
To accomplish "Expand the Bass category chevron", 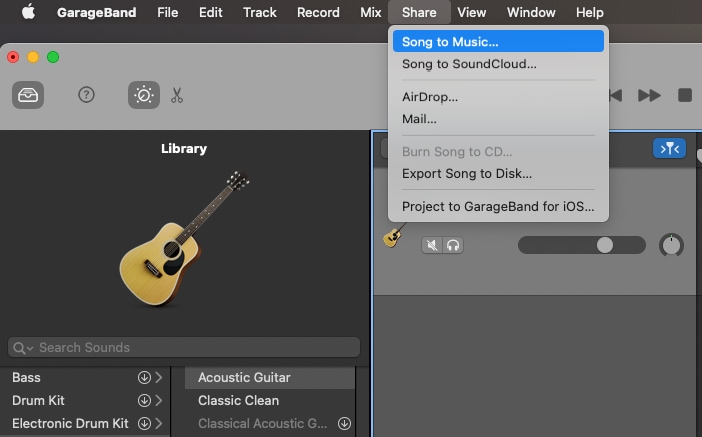I will click(159, 377).
